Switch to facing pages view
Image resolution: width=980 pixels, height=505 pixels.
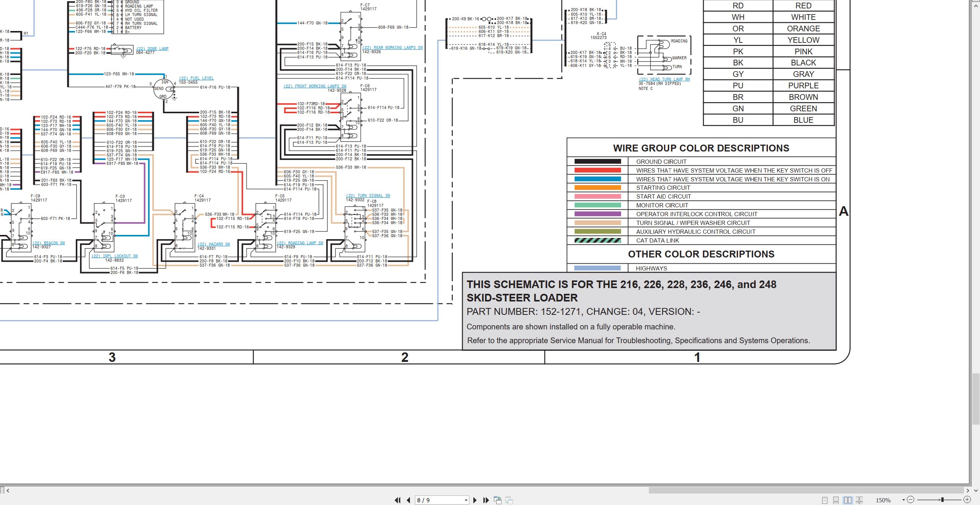[x=848, y=500]
